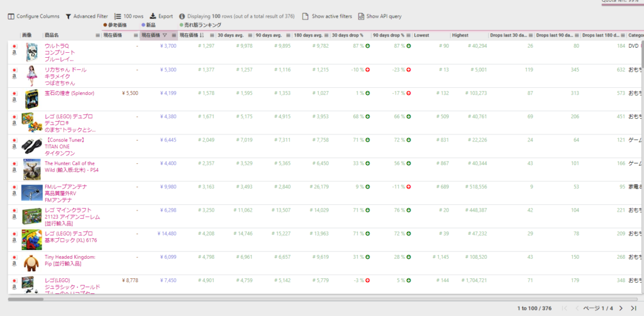Click the filter funnel on 新品 現在価格 column
Image resolution: width=644 pixels, height=316 pixels.
tap(165, 35)
